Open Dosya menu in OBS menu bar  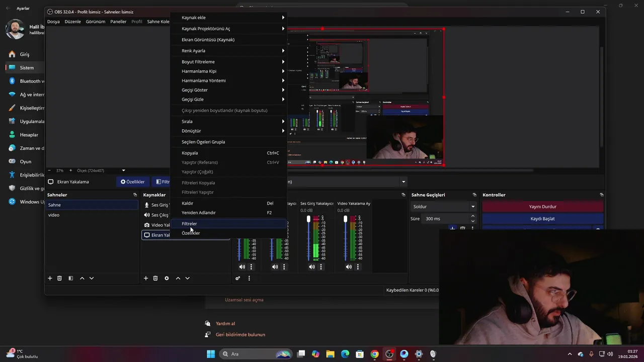pyautogui.click(x=53, y=22)
